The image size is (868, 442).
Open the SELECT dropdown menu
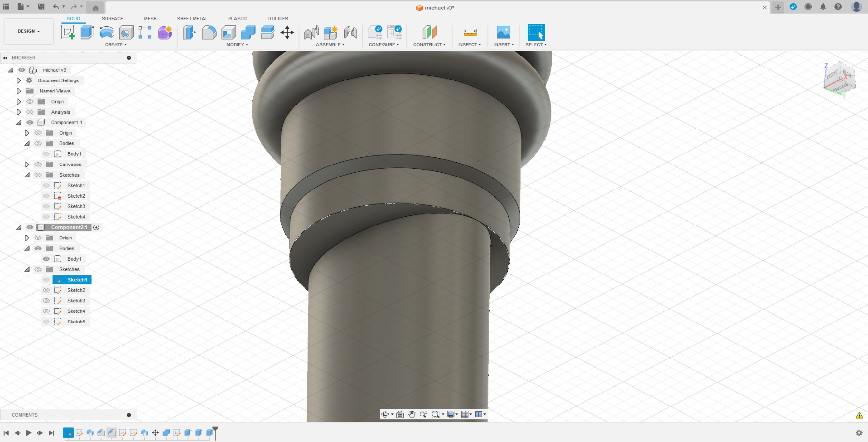[x=536, y=44]
